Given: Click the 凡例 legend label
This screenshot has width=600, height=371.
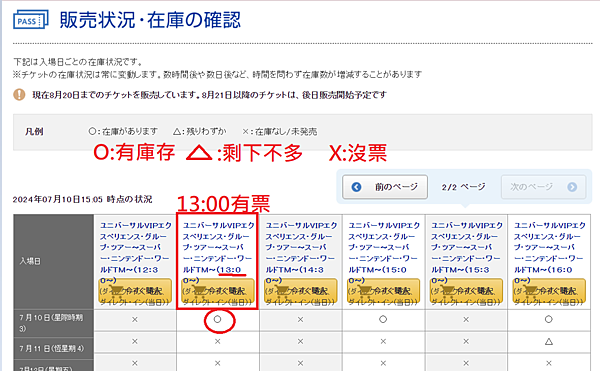Looking at the screenshot, I should 34,132.
